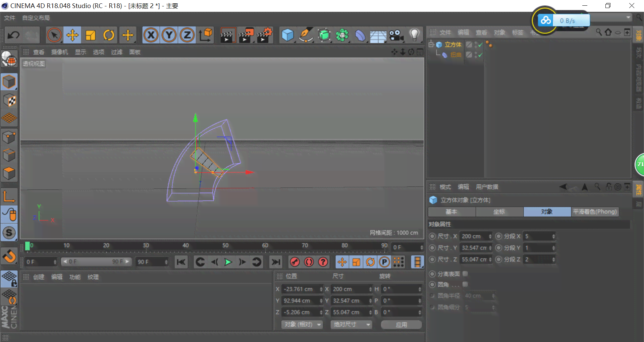This screenshot has width=644, height=342.
Task: Play the animation forward
Action: pos(228,262)
